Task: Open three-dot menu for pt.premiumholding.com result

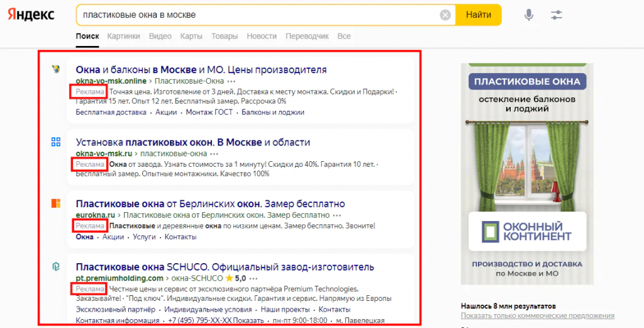Action: [253, 278]
